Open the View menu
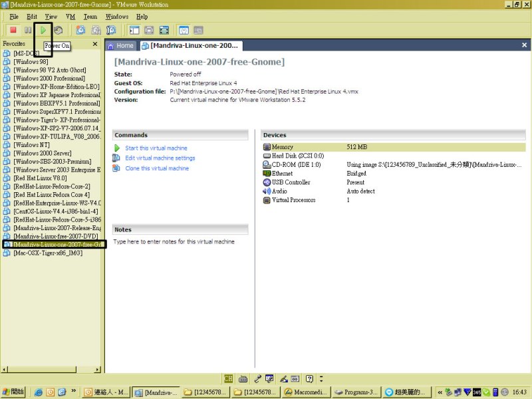 click(x=51, y=16)
